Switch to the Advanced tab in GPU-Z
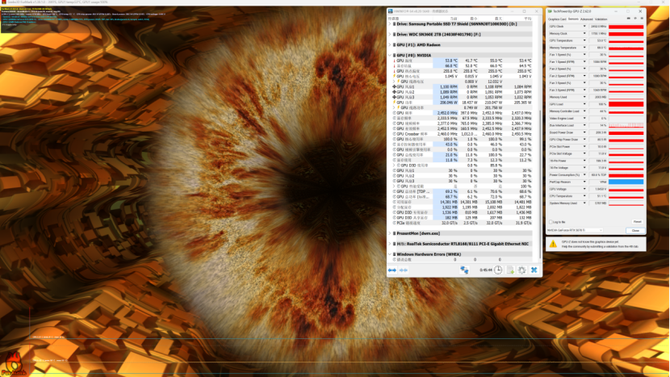670x377 pixels. tap(586, 19)
